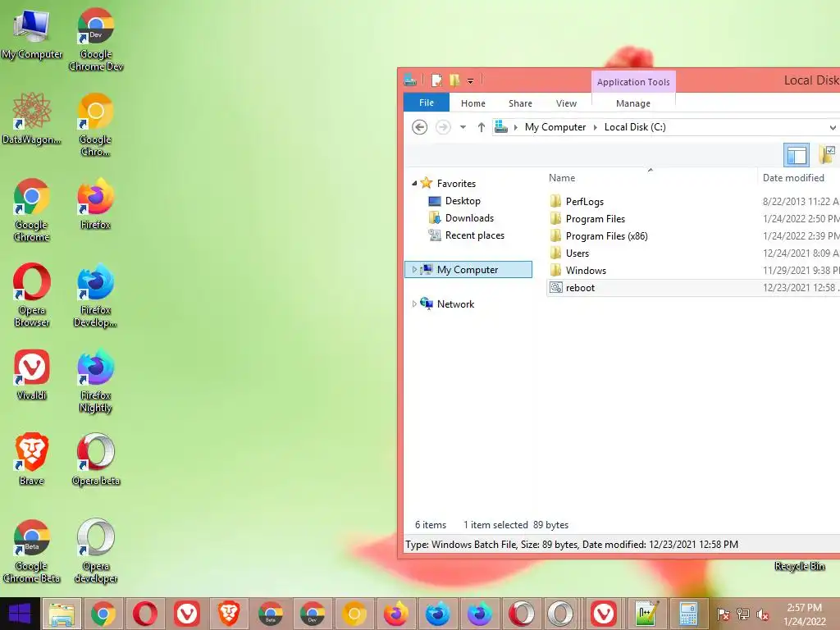Launch Brave from the desktop

click(x=32, y=459)
